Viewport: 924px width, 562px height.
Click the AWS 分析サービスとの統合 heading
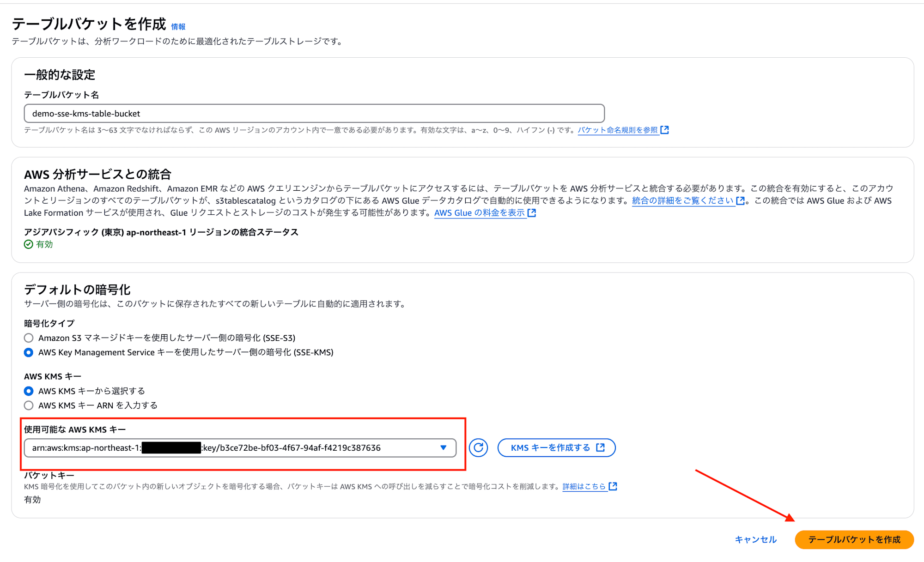tap(97, 174)
